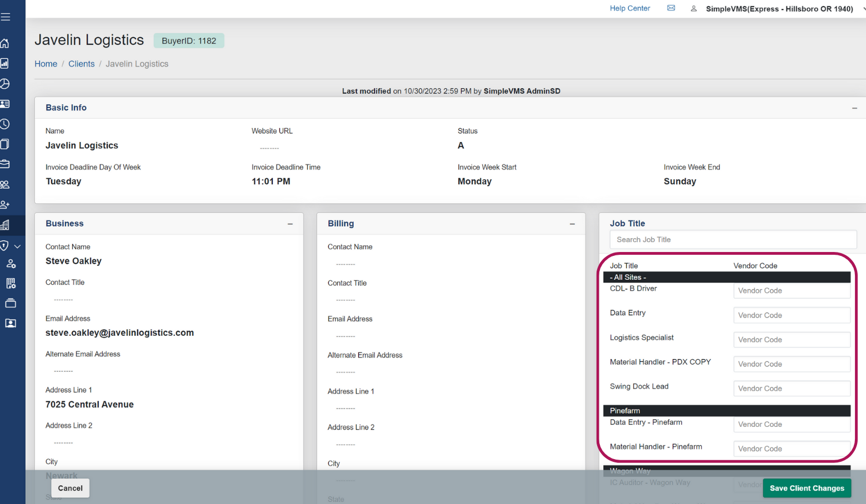Open the hamburger menu in sidebar
The height and width of the screenshot is (504, 866).
tap(6, 17)
